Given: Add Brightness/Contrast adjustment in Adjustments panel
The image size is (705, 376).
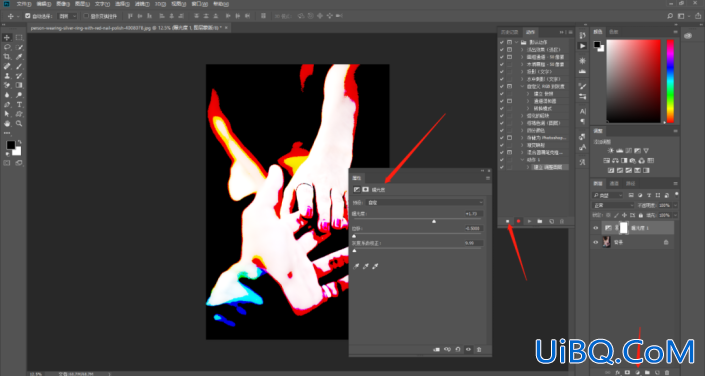Looking at the screenshot, I should pos(611,150).
